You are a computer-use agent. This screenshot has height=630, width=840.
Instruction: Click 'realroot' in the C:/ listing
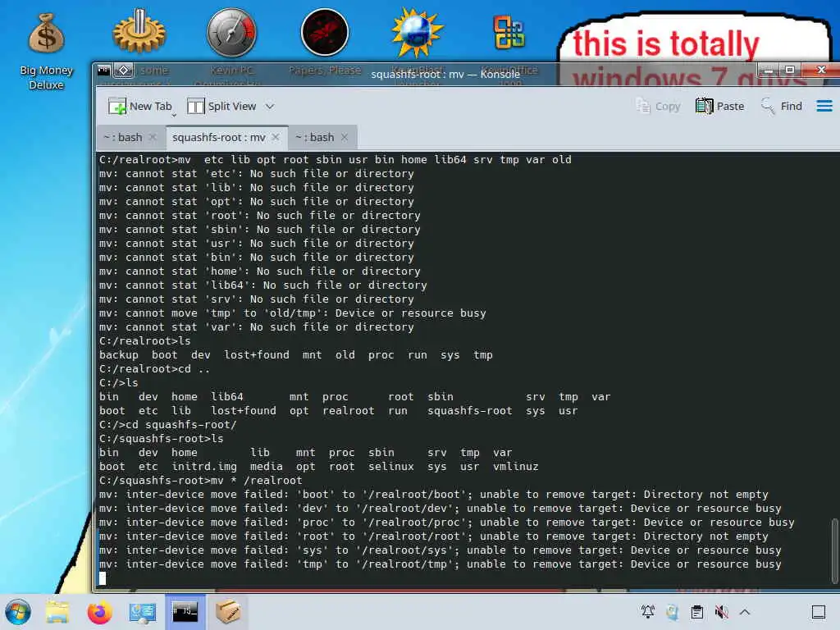[x=348, y=411]
